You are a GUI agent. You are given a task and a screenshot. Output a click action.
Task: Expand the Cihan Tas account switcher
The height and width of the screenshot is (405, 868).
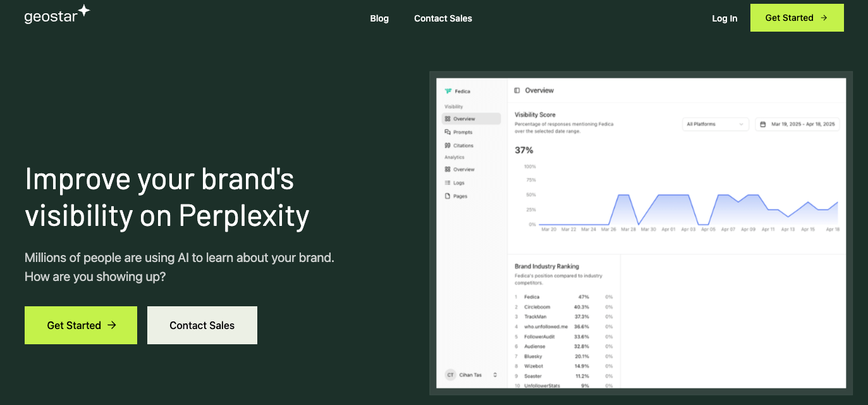471,375
